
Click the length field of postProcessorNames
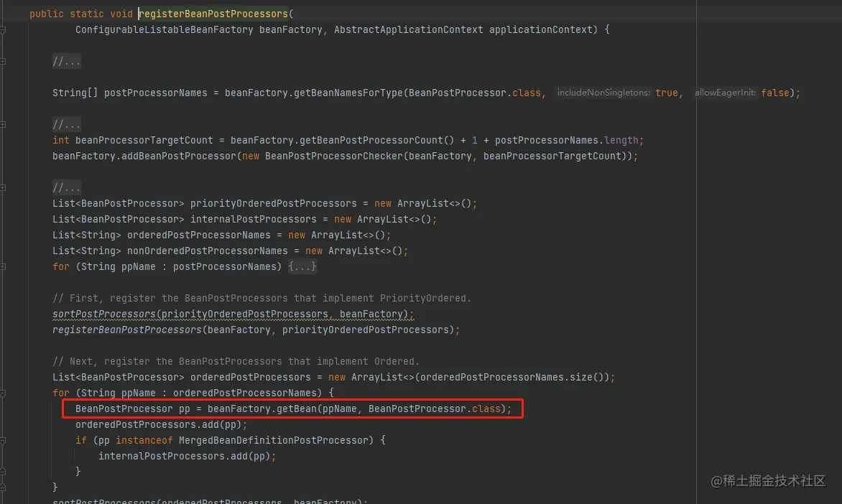[x=621, y=140]
